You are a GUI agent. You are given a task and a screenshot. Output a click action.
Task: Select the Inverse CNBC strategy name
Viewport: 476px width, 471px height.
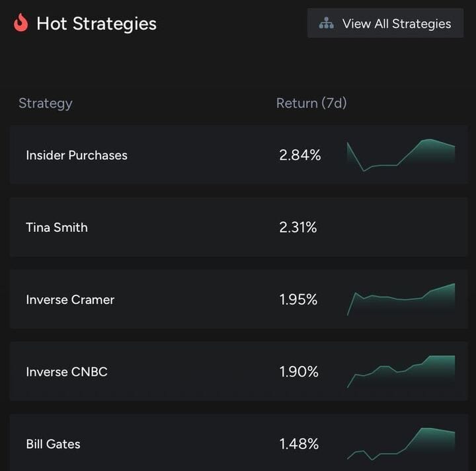point(67,372)
